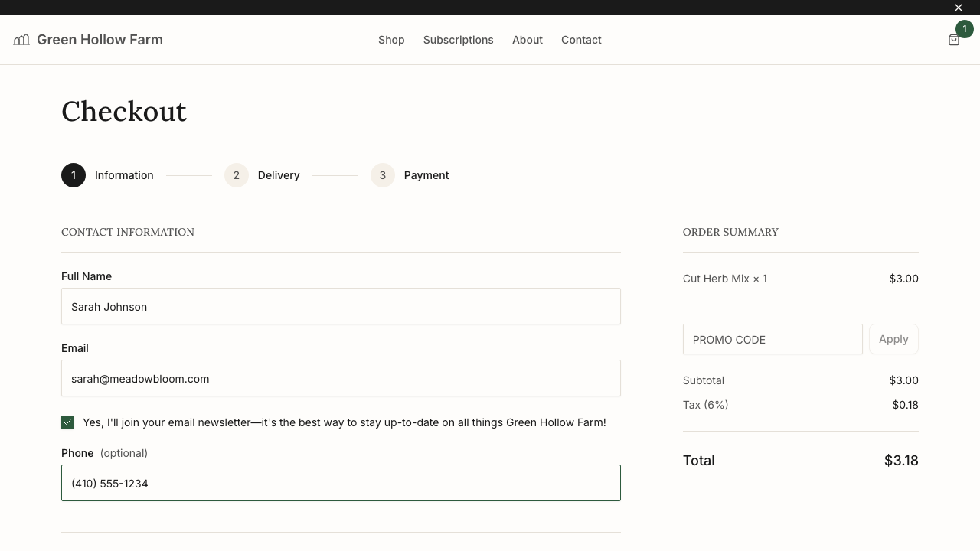Navigate to Contact page
980x551 pixels.
tap(581, 40)
